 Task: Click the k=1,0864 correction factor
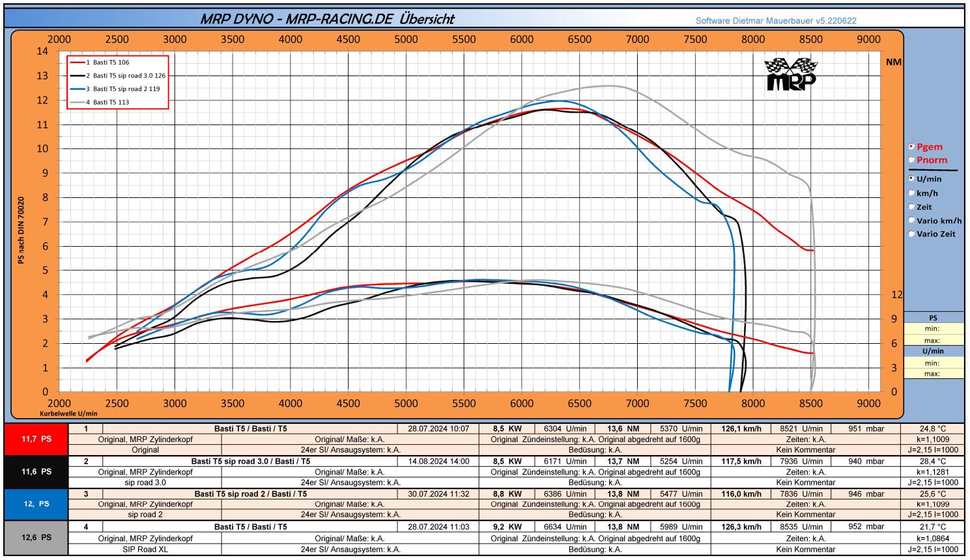[x=932, y=539]
